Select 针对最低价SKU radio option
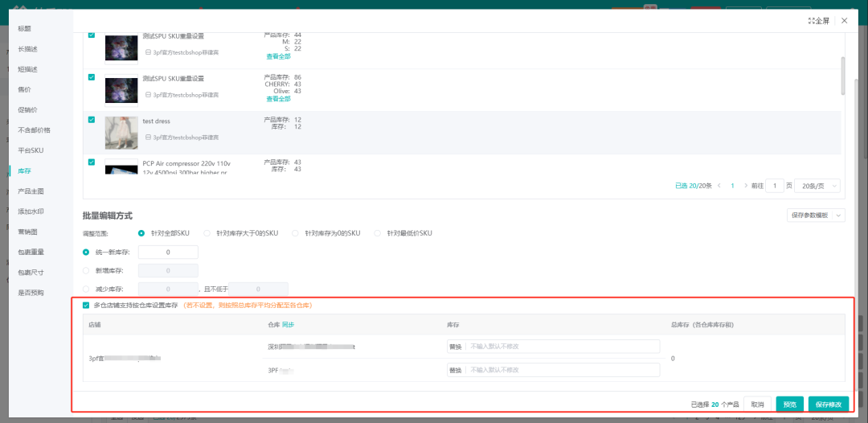The height and width of the screenshot is (423, 868). tap(379, 233)
